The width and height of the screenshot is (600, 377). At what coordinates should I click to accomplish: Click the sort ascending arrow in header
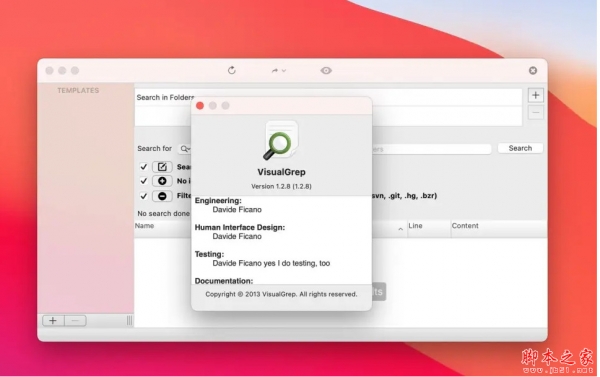click(x=400, y=229)
